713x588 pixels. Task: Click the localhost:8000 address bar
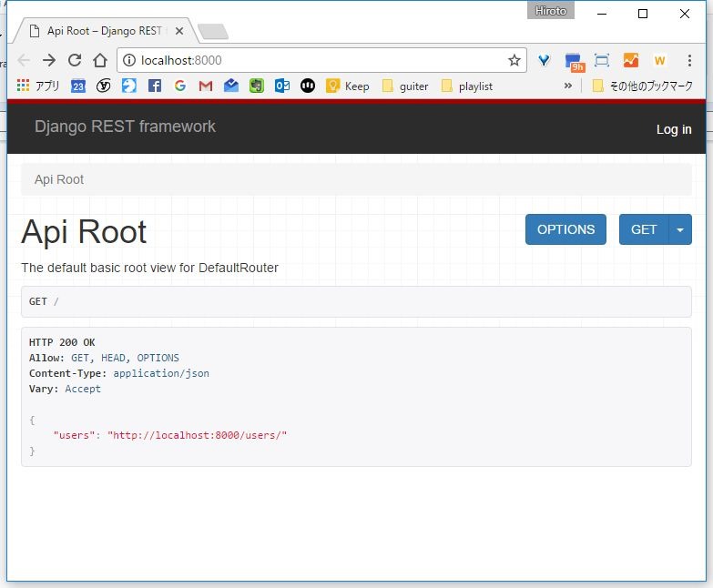(x=319, y=60)
